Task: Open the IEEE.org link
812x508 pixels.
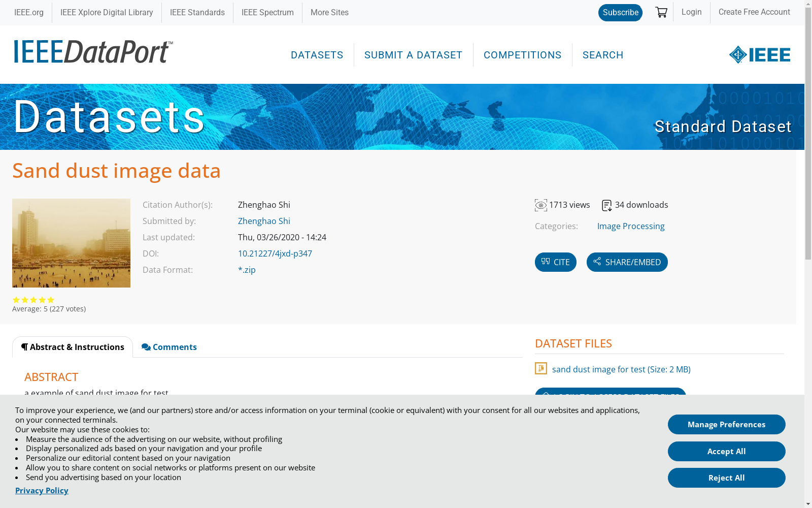Action: (29, 12)
